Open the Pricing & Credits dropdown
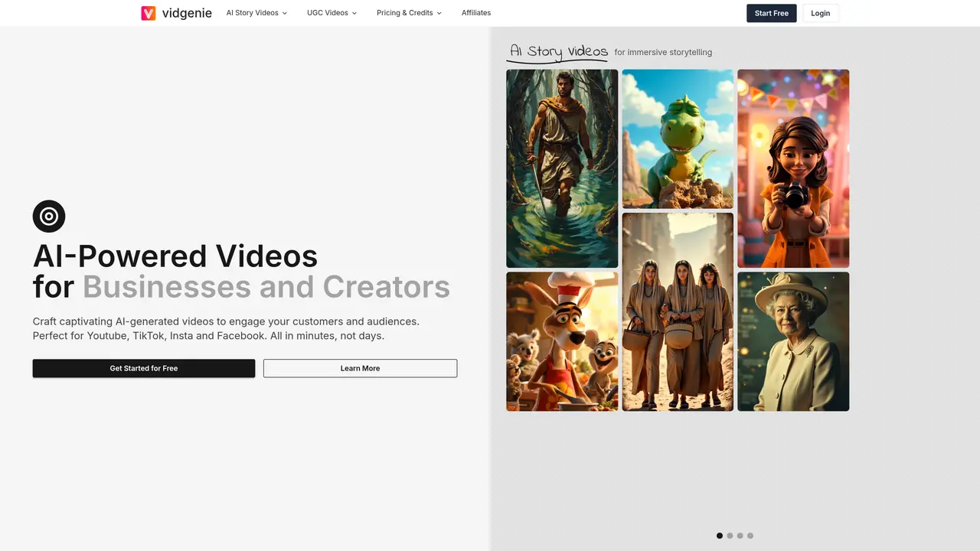Viewport: 980px width, 551px height. click(410, 13)
